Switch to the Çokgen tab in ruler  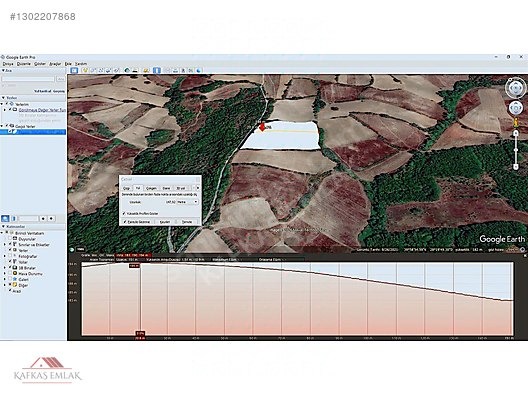click(x=151, y=188)
